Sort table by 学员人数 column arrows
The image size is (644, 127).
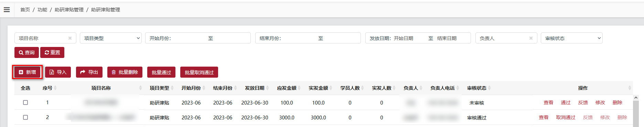tap(363, 88)
